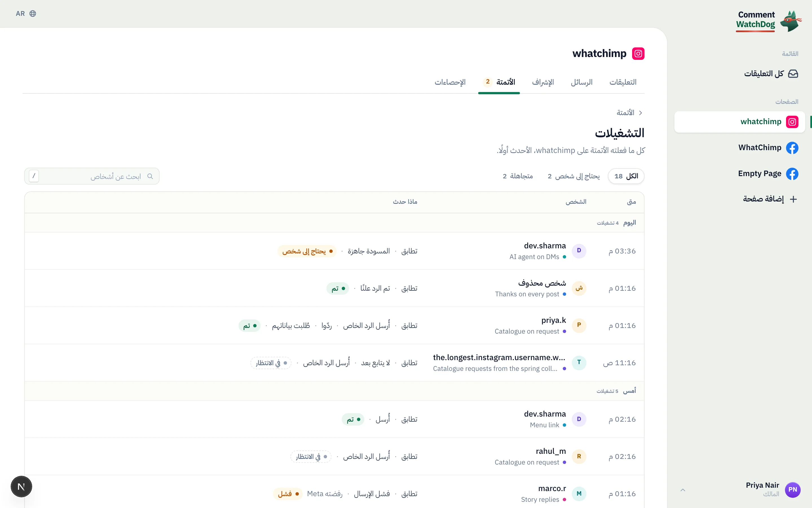Click the "Story replies" automation label
The height and width of the screenshot is (508, 812).
pos(540,500)
